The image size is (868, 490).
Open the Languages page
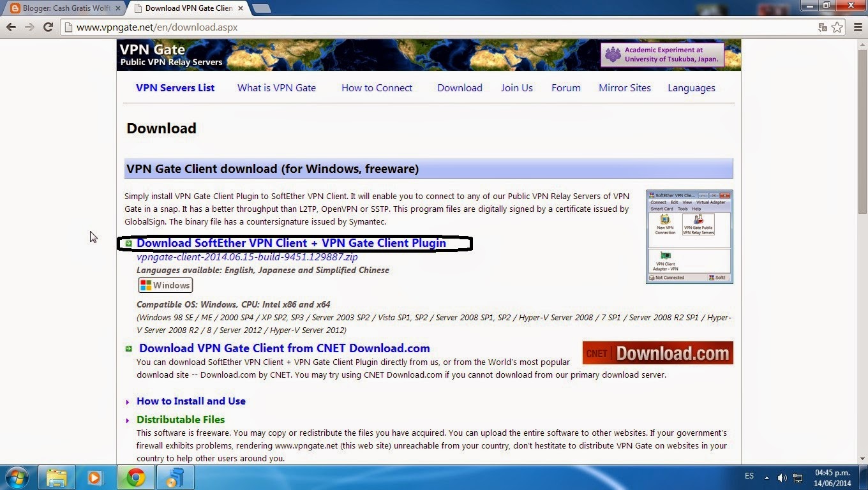click(691, 88)
